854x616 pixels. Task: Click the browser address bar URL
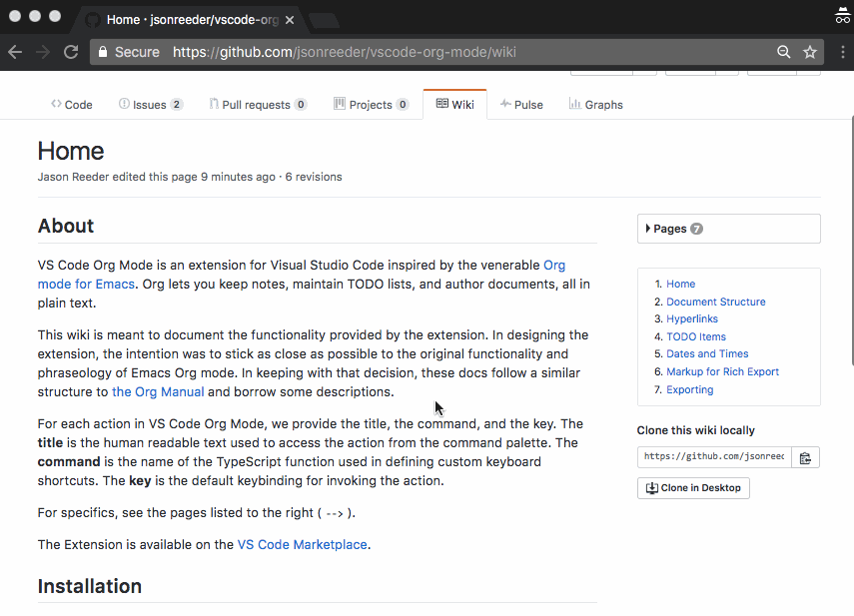[x=345, y=52]
